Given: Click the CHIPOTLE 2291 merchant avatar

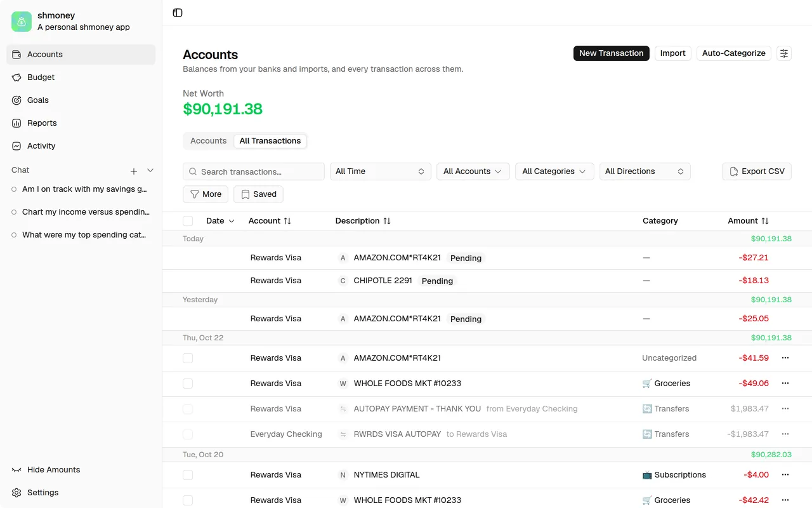Looking at the screenshot, I should click(343, 281).
